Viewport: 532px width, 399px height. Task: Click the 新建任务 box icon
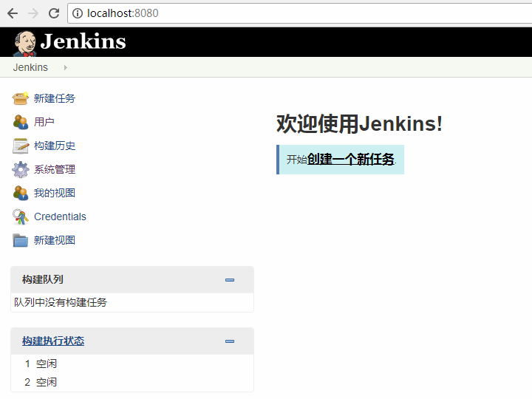[x=21, y=98]
